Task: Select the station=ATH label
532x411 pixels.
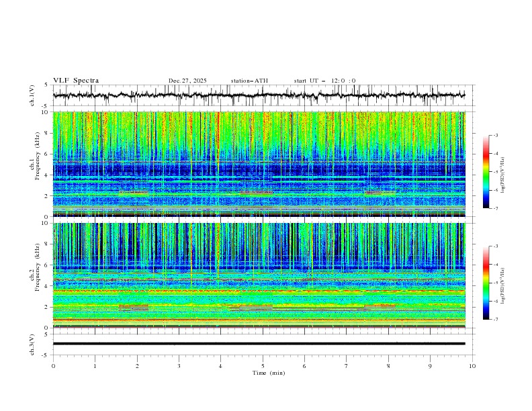Action: point(249,81)
